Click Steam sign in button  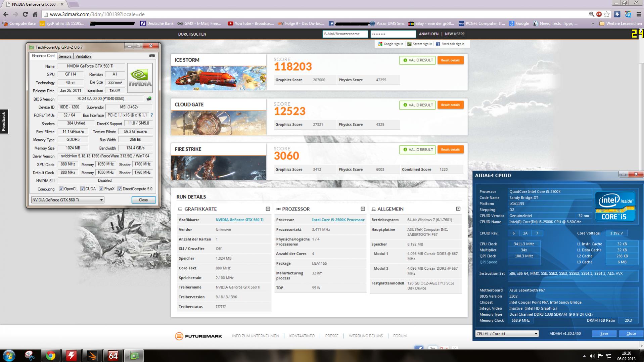point(420,44)
